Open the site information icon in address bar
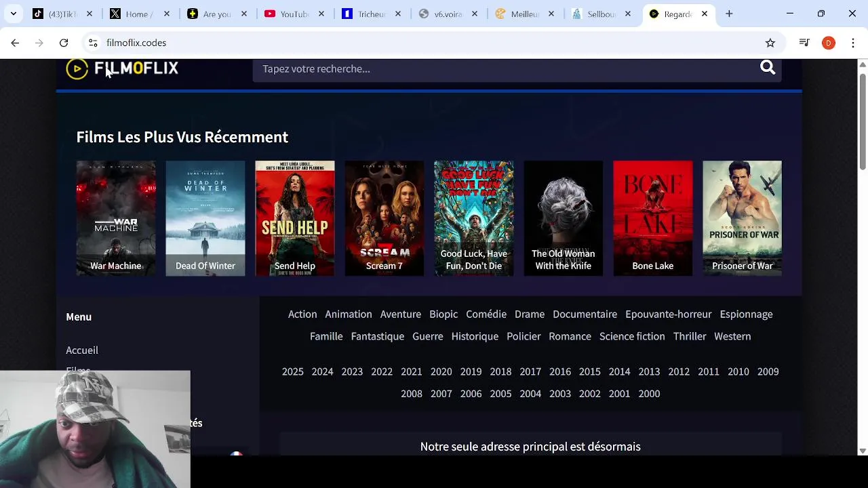Image resolution: width=868 pixels, height=488 pixels. point(93,43)
